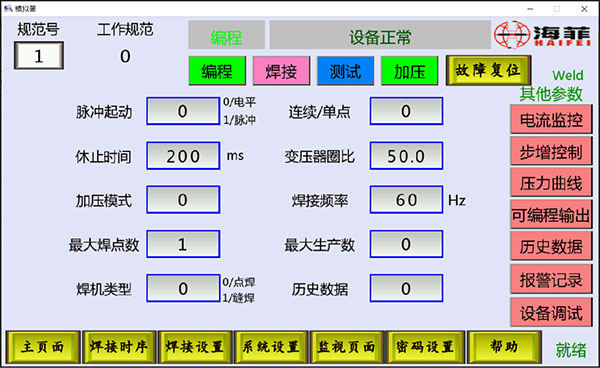Screen dimensions: 600x368
Task: Edit the 焊接频率 60 Hz field
Action: click(406, 200)
